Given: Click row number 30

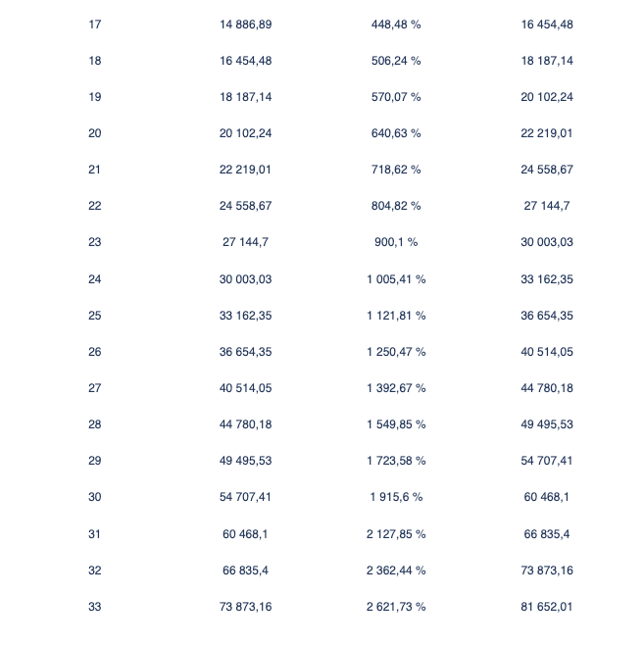Looking at the screenshot, I should pos(95,496).
